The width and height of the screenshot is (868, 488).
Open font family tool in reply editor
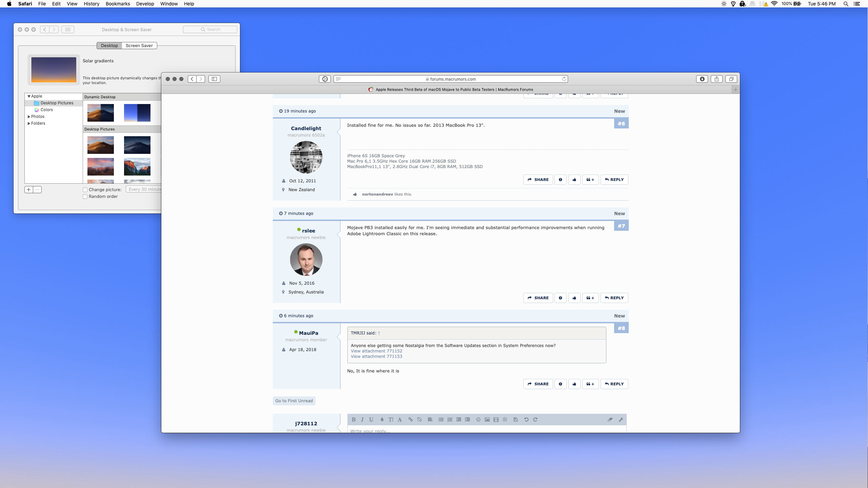[x=400, y=420]
